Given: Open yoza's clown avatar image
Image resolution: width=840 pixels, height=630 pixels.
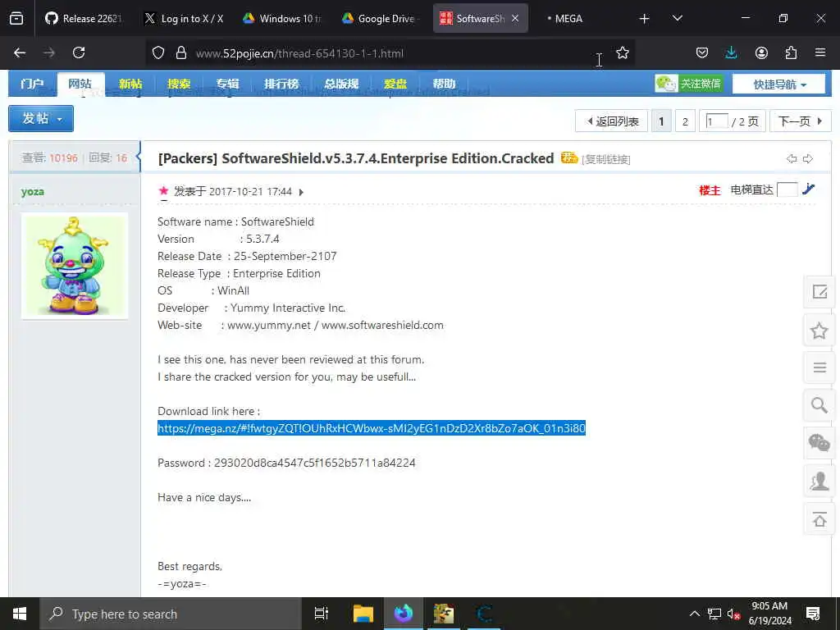Looking at the screenshot, I should (x=75, y=266).
